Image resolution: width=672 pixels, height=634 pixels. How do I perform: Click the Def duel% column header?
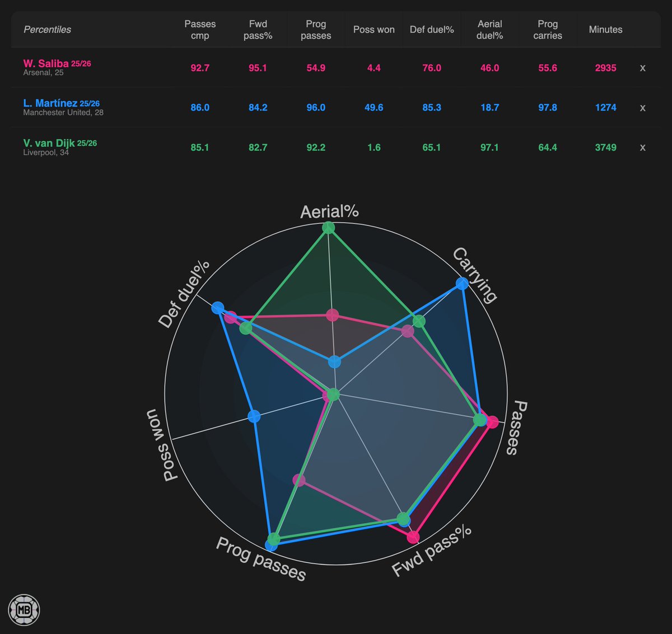432,30
